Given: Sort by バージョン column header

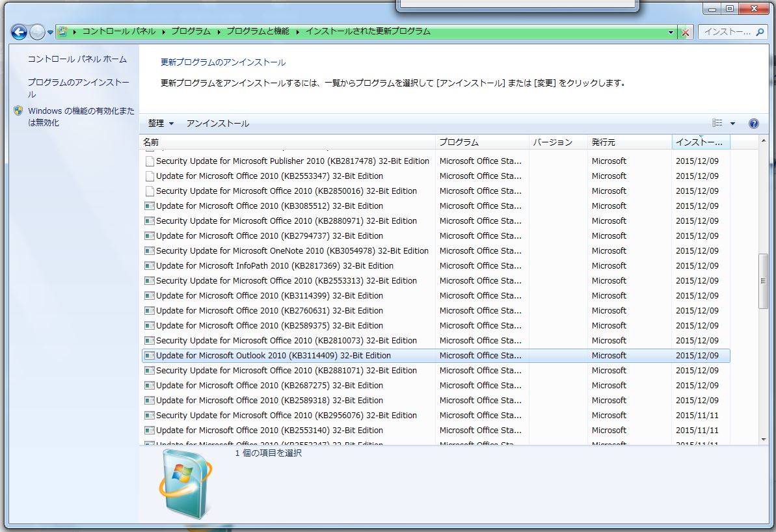Looking at the screenshot, I should coord(557,142).
